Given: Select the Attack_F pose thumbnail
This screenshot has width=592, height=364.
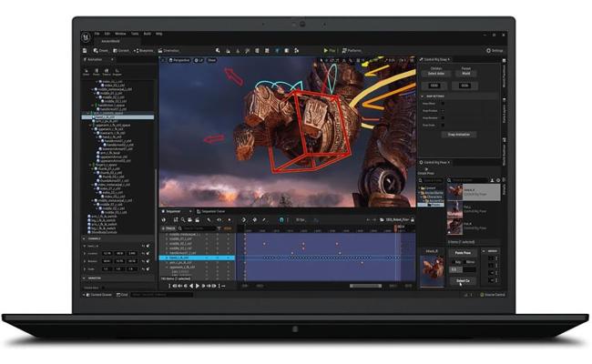Looking at the screenshot, I should (455, 192).
